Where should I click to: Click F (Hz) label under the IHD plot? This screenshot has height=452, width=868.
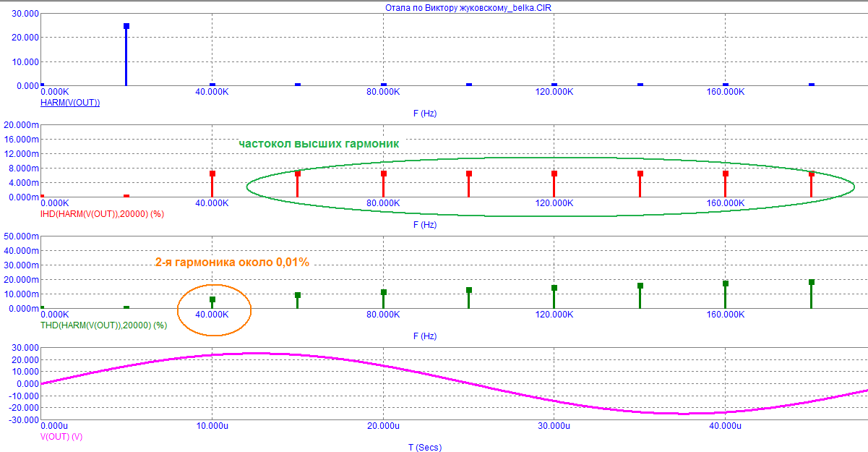click(x=425, y=225)
